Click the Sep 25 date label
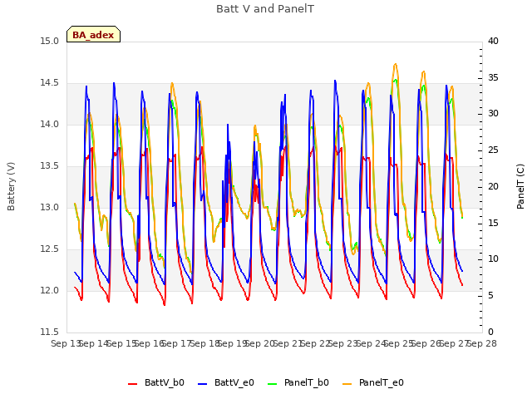This screenshot has width=532, height=399. point(399,344)
